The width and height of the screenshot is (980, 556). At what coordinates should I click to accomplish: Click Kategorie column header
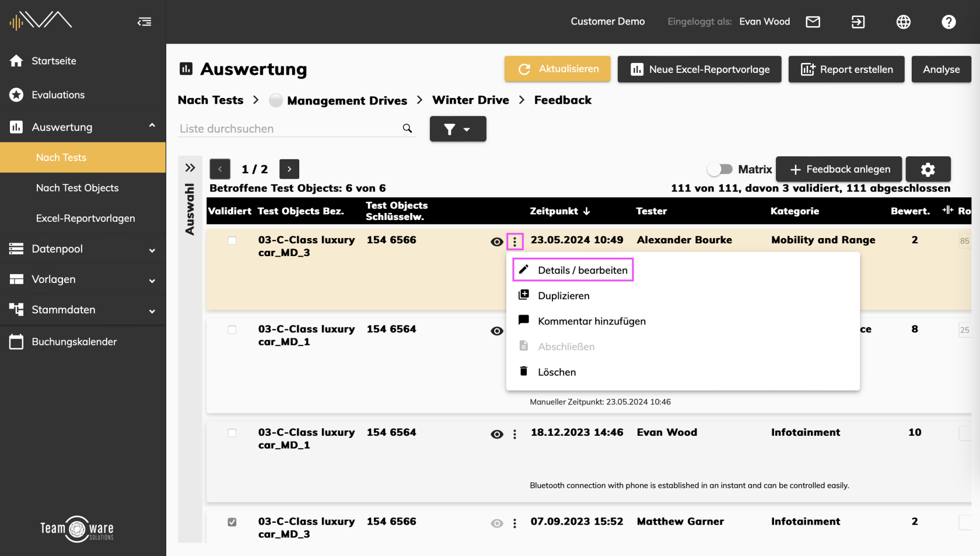coord(794,211)
